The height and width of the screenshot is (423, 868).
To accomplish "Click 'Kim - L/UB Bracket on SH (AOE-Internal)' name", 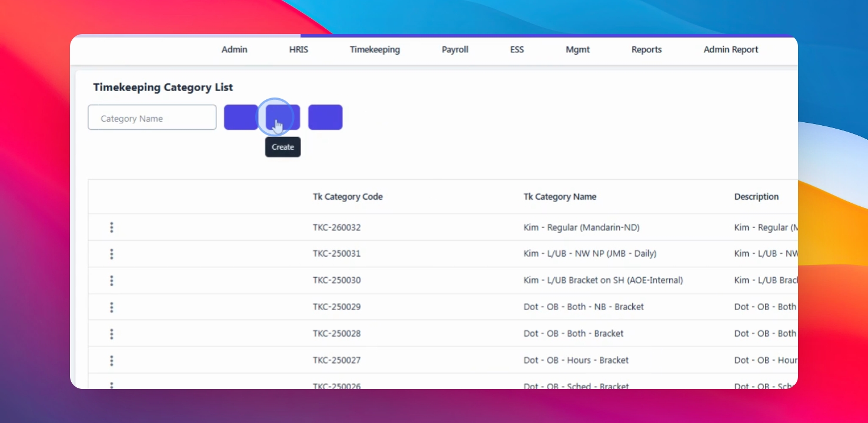I will (603, 280).
